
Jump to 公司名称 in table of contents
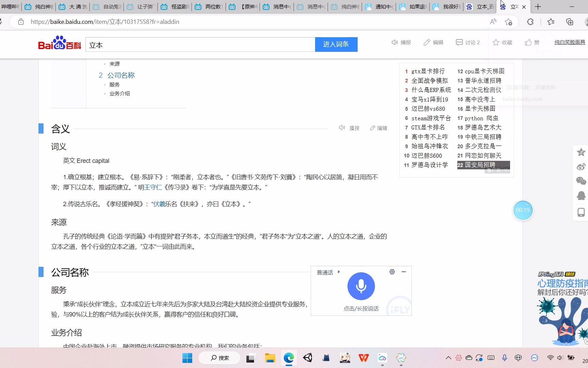pos(121,75)
